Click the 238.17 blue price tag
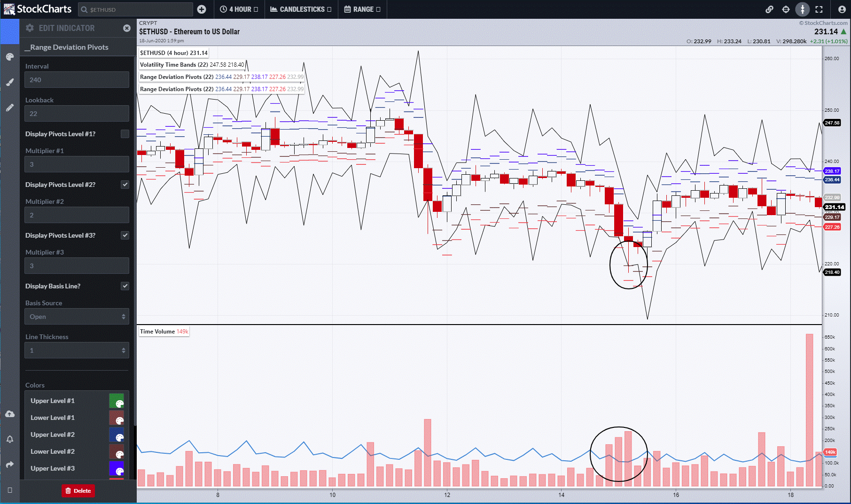The height and width of the screenshot is (504, 851). click(832, 171)
